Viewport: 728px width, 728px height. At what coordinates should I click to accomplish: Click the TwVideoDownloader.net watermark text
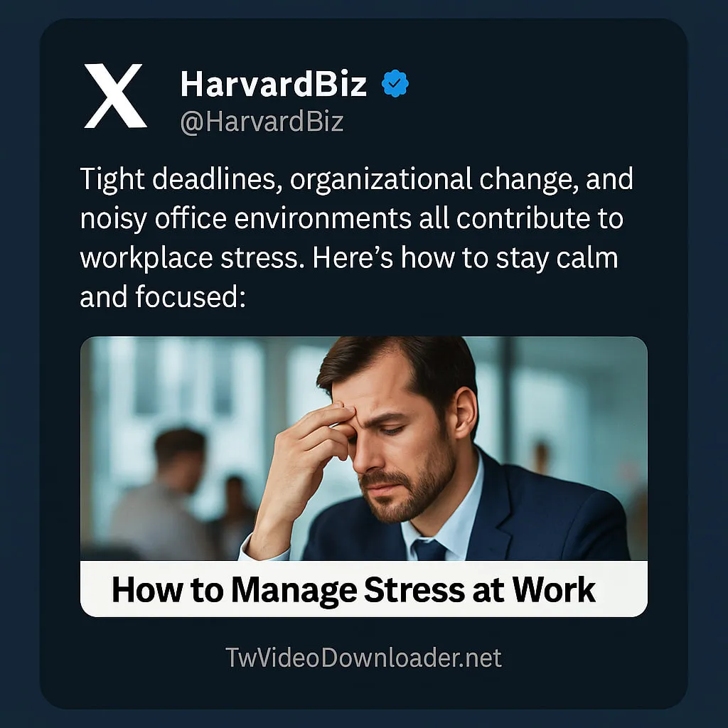click(363, 658)
